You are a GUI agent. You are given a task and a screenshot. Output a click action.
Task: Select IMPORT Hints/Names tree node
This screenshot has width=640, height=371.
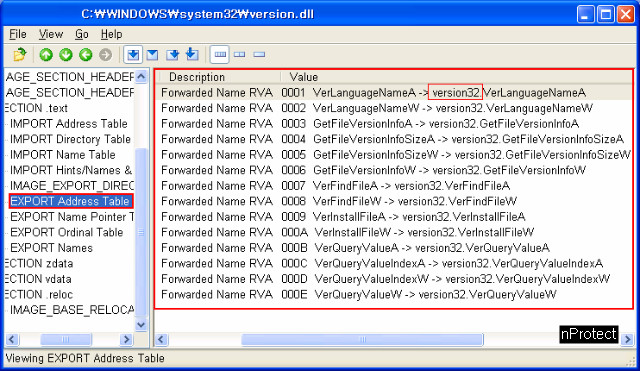(x=71, y=170)
